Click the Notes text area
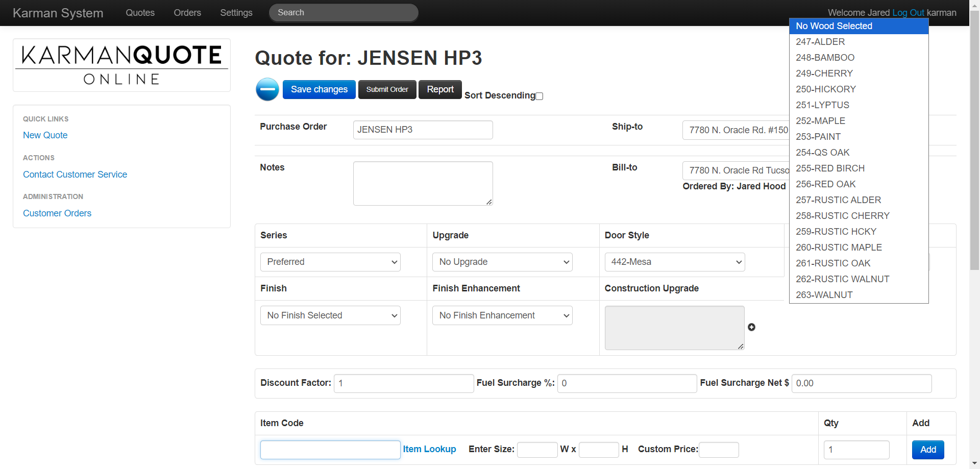This screenshot has height=469, width=980. coord(423,184)
